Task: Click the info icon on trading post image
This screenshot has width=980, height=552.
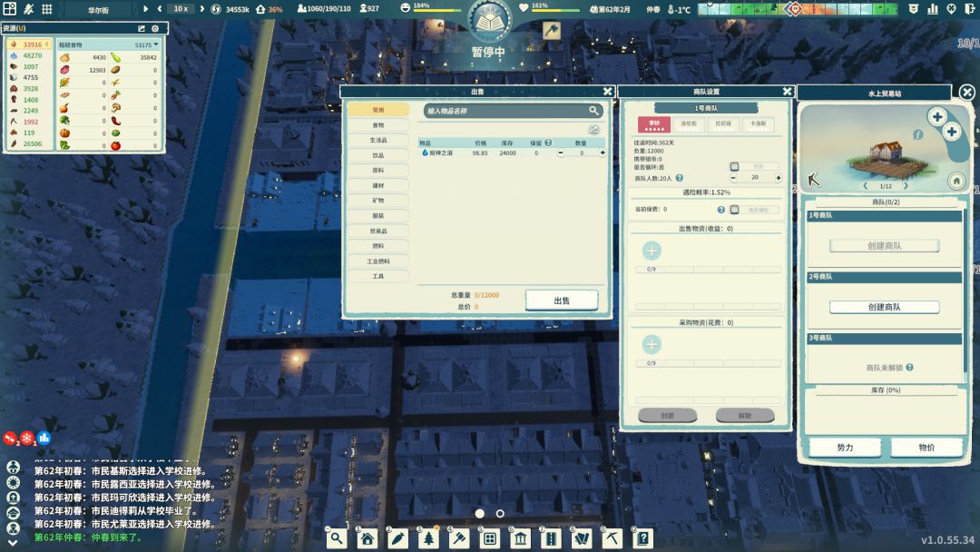Action: [x=917, y=134]
